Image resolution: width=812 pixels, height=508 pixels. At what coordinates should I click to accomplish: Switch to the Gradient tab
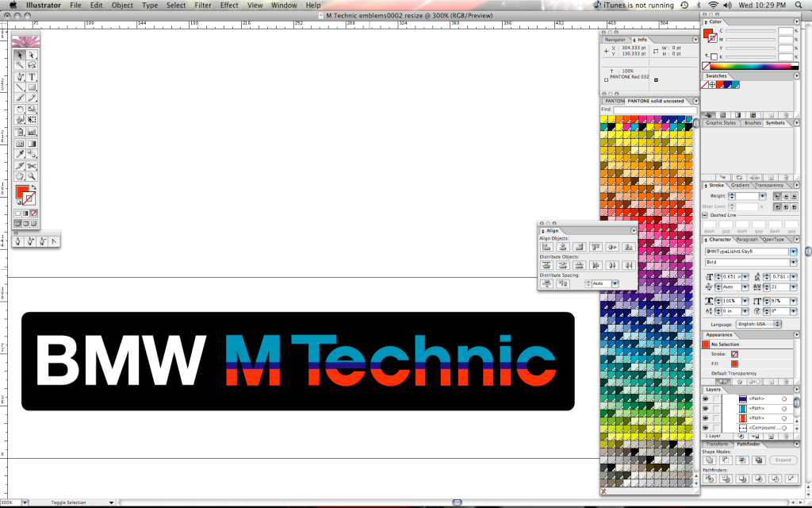click(740, 185)
